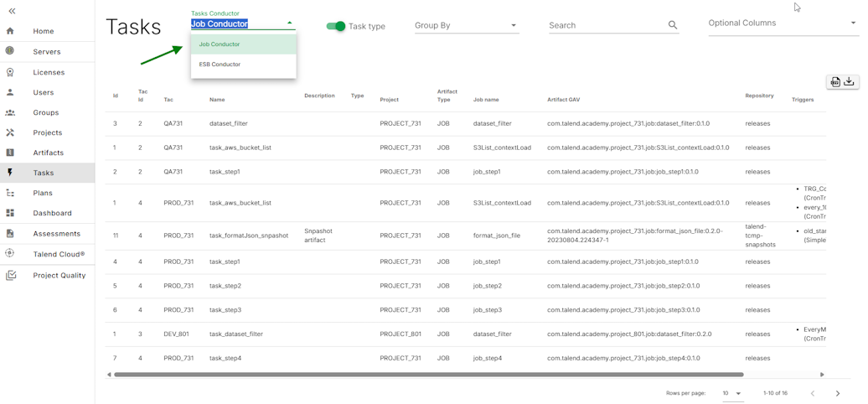Open the rows per page dropdown

tap(732, 393)
